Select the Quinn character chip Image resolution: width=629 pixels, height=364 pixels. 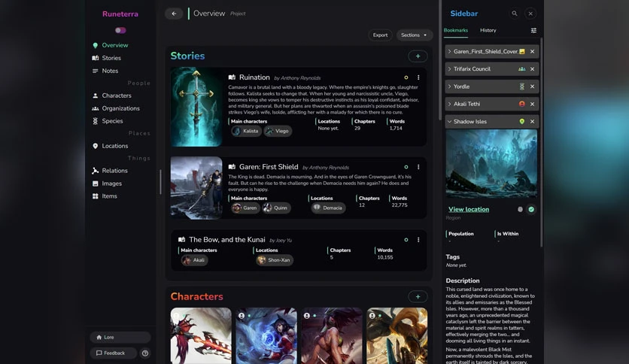(276, 208)
